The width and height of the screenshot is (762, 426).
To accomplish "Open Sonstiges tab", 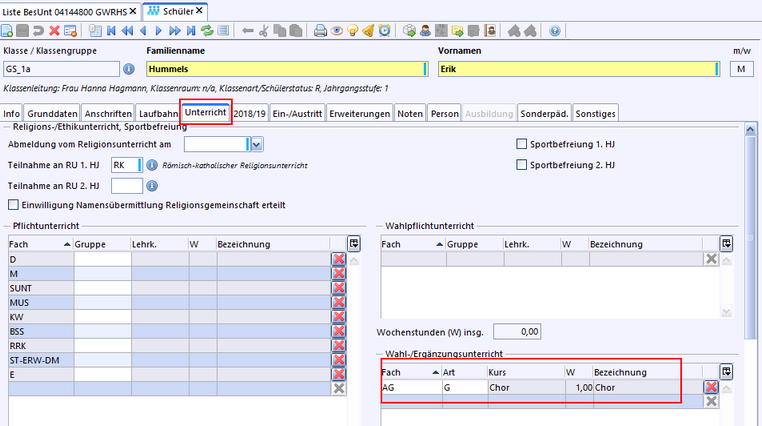I will pyautogui.click(x=596, y=114).
